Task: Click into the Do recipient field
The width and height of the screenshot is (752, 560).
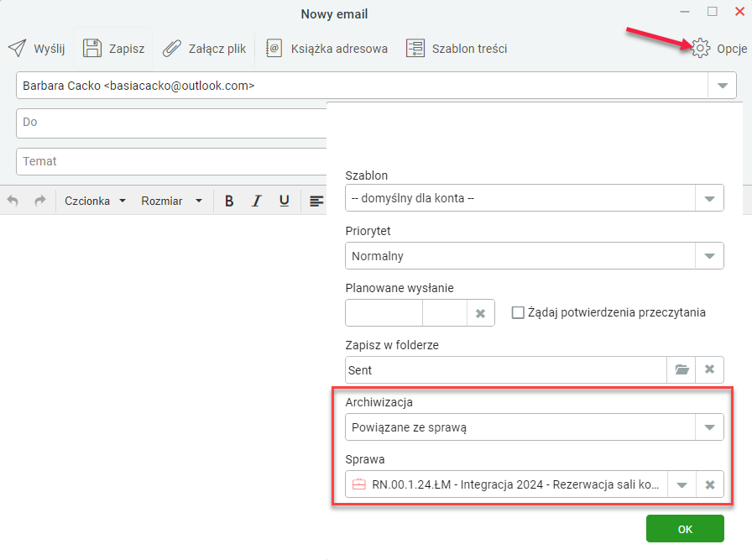Action: pos(172,123)
